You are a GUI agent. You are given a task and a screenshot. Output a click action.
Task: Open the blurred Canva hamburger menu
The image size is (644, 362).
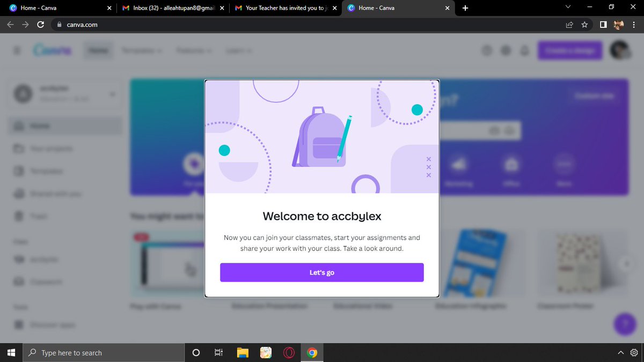pyautogui.click(x=17, y=50)
